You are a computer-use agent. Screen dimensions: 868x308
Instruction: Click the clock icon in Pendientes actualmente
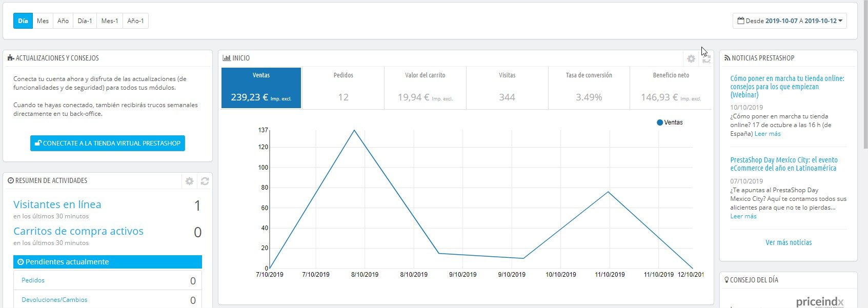pyautogui.click(x=21, y=262)
